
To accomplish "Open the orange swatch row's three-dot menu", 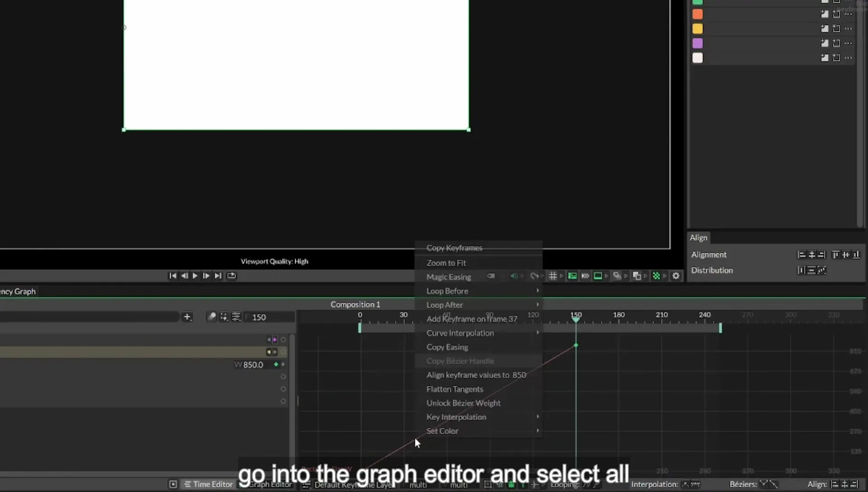I will pos(849,14).
